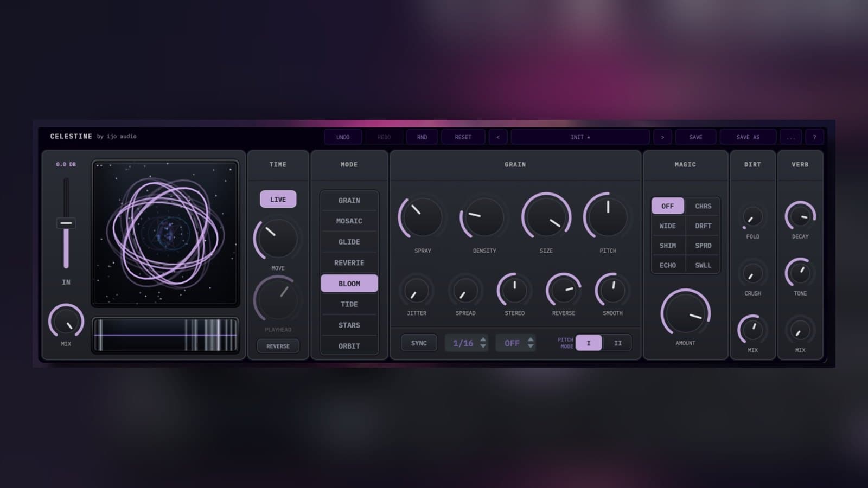Click the main Mix knob under IN

coord(66,322)
